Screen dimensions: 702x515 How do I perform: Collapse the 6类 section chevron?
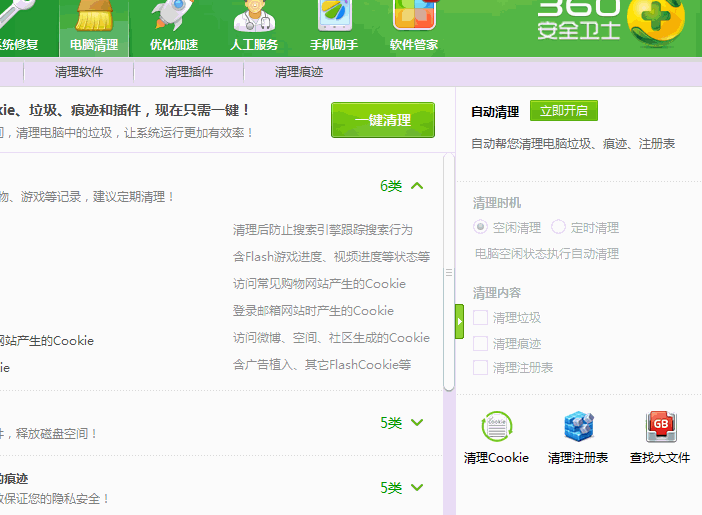[417, 185]
